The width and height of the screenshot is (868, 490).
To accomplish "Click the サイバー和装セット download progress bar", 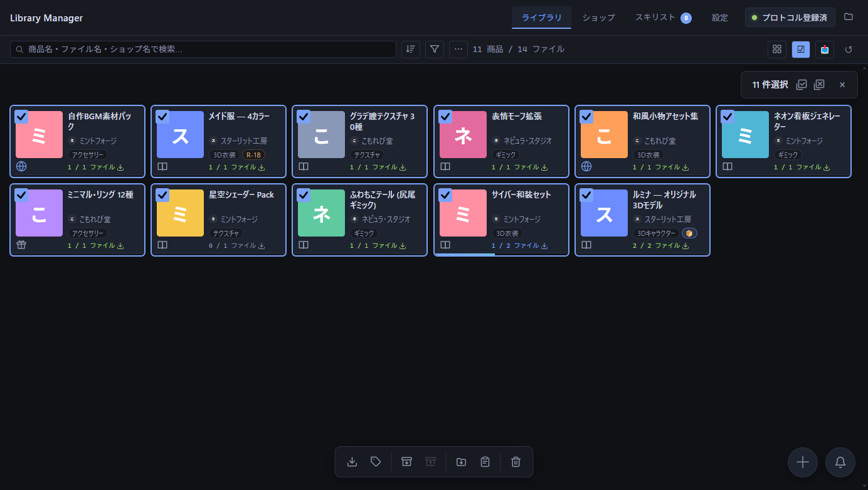I will coord(502,255).
